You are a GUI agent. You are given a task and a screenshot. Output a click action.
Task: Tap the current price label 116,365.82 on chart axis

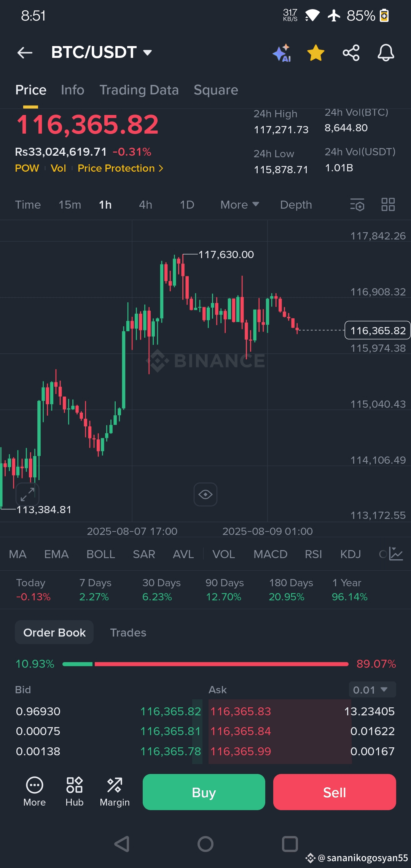coord(378,330)
